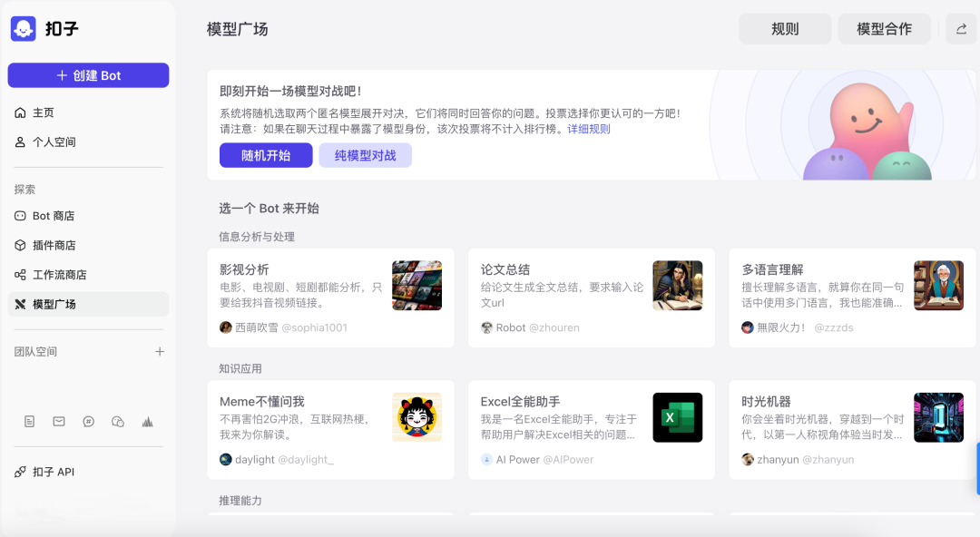Open the Coze docs icon at sidebar bottom
The width and height of the screenshot is (980, 537).
click(x=29, y=421)
